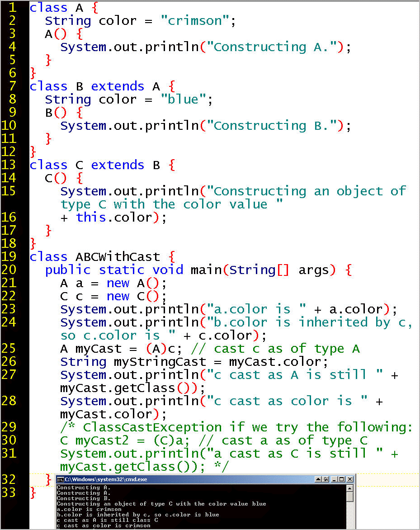Open the cmd.exe system menu icon
420x530 pixels.
(60, 480)
